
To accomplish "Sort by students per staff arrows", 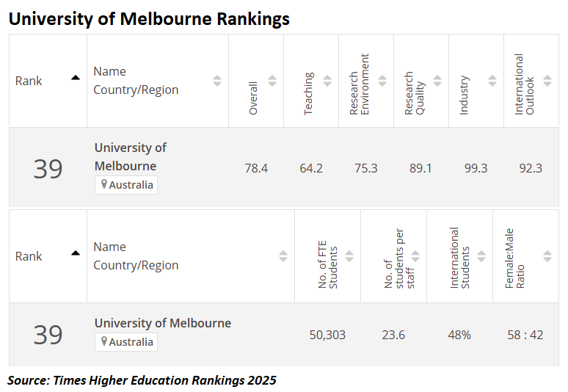I will coord(415,256).
